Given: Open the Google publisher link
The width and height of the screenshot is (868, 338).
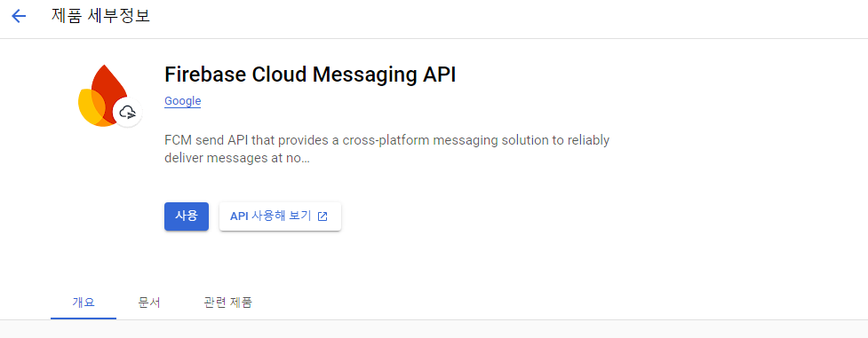Looking at the screenshot, I should pyautogui.click(x=183, y=101).
